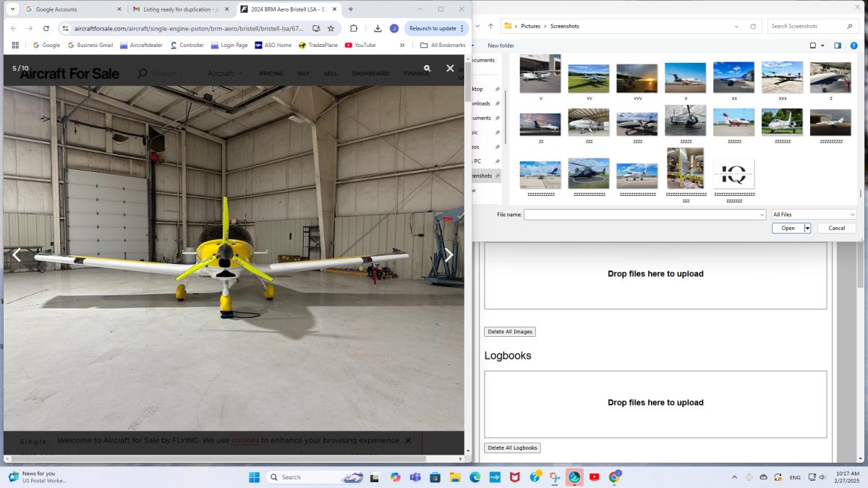This screenshot has width=868, height=488.
Task: Go to previous photo with left arrow
Action: pos(16,254)
